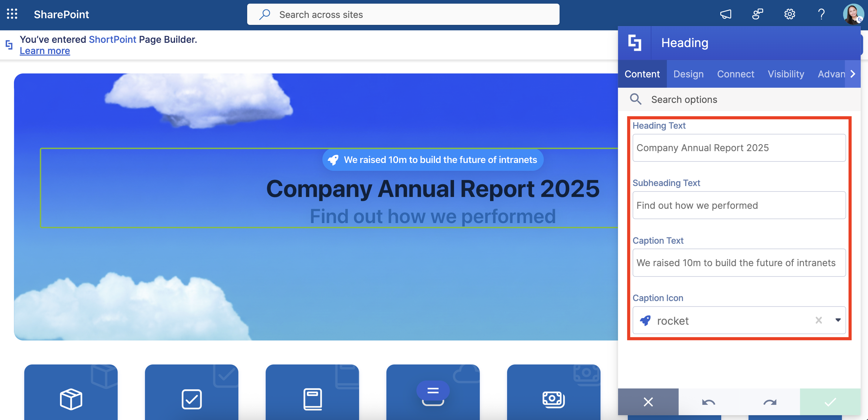Screen dimensions: 868x420
Task: Click the people feedback icon in header
Action: 757,14
